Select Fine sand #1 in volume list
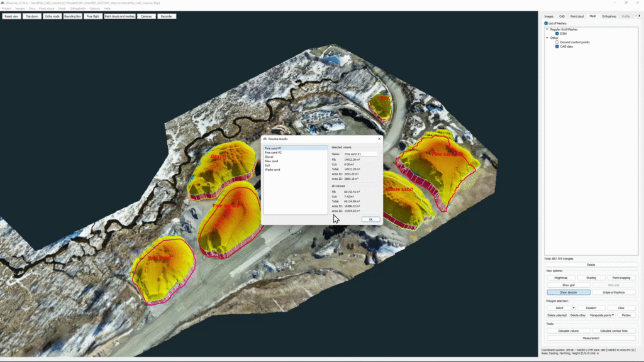 296,148
